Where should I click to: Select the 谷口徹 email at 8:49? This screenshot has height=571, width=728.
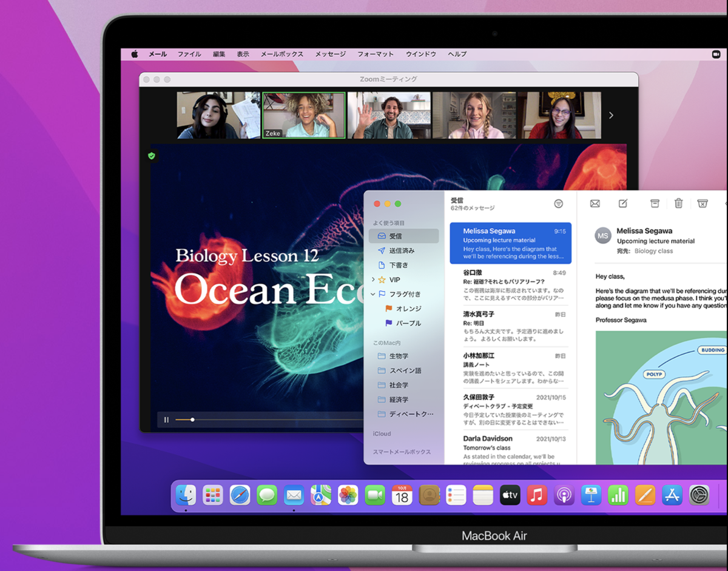[x=510, y=285]
